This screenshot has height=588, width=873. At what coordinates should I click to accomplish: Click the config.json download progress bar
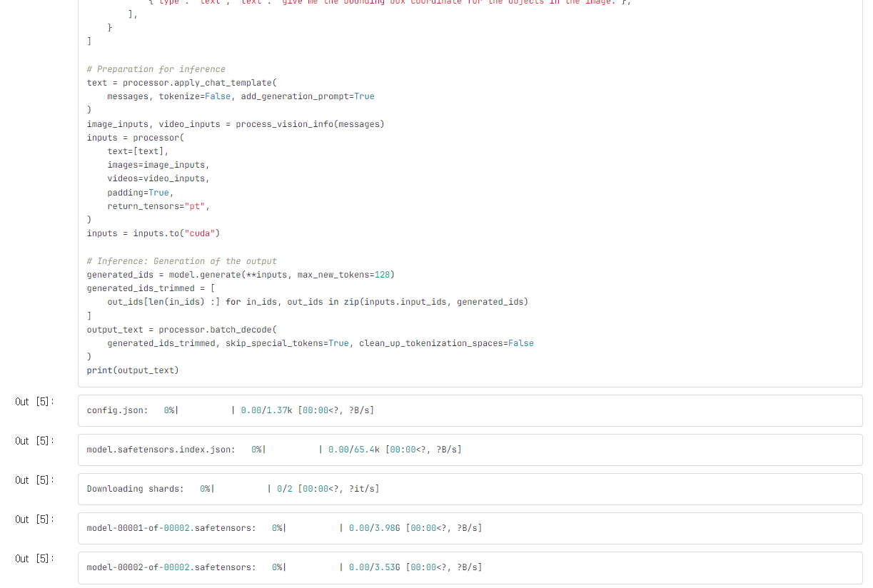coord(205,410)
